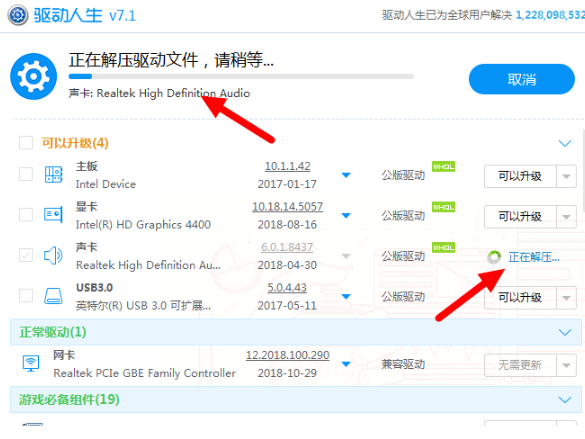Open the 声卡 version link 6.0.1.8437

(x=287, y=247)
